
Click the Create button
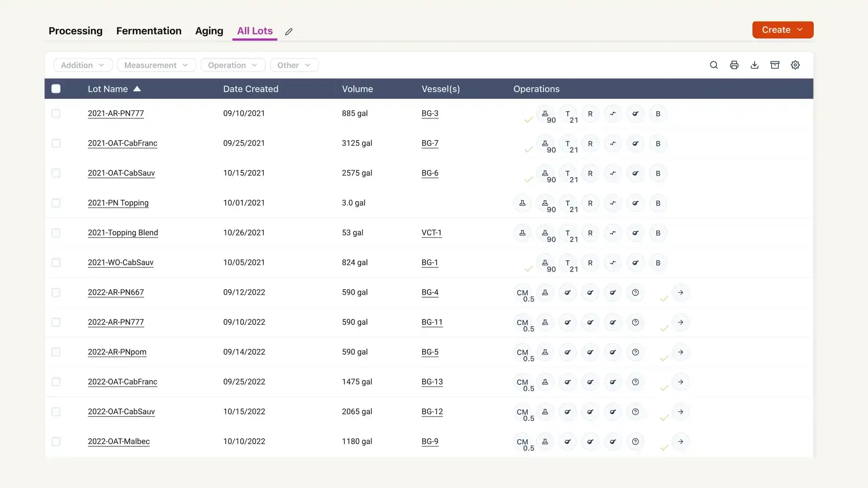[782, 30]
